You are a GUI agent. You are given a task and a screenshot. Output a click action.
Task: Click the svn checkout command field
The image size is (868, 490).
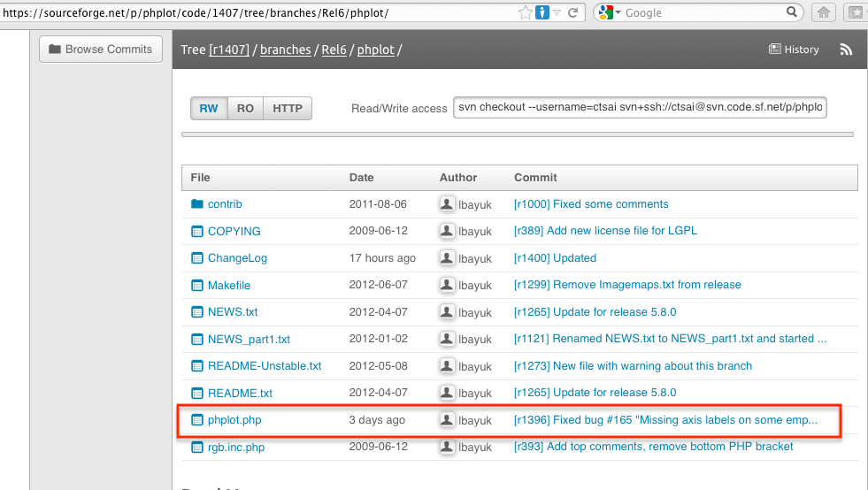(x=641, y=108)
